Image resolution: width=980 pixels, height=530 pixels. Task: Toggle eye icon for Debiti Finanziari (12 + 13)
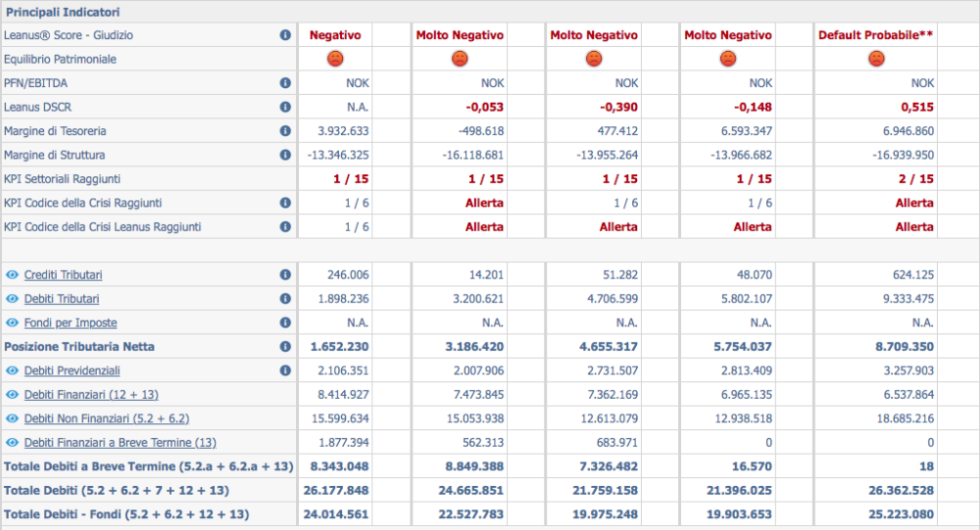(x=12, y=395)
